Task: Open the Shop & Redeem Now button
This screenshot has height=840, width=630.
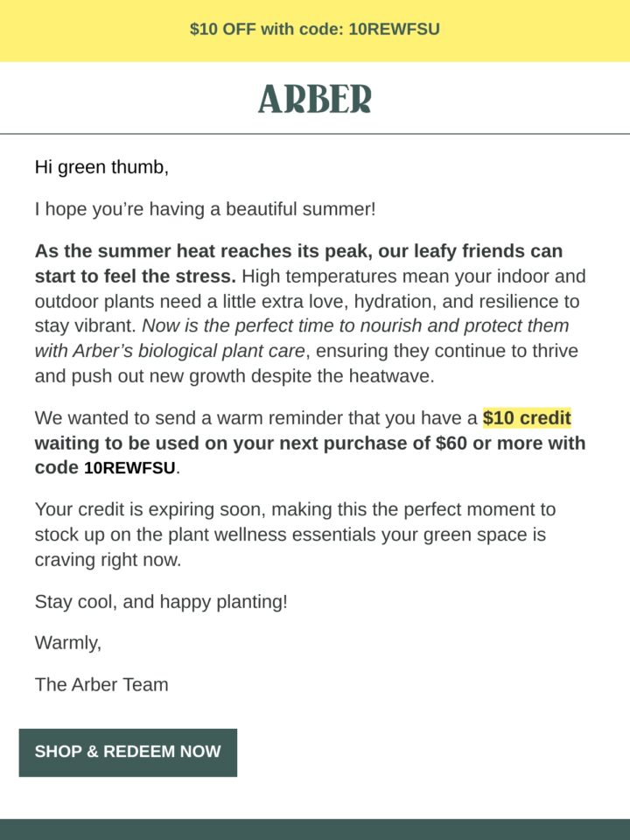Action: (x=128, y=752)
